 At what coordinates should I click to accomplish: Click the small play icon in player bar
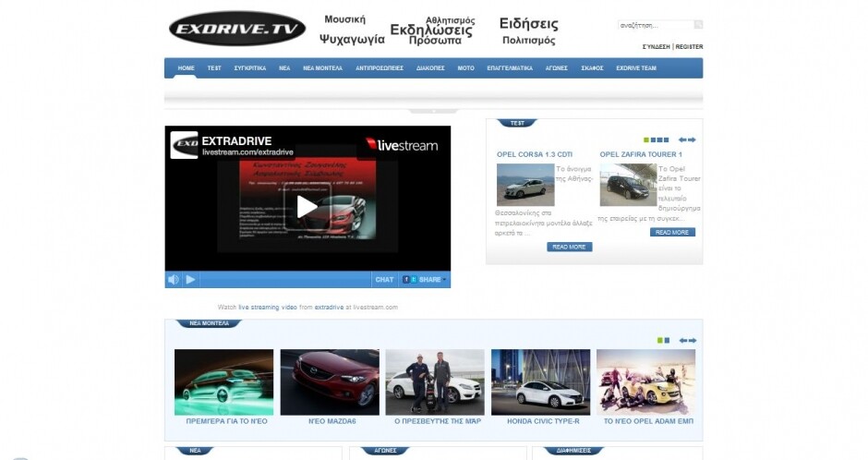coord(190,280)
